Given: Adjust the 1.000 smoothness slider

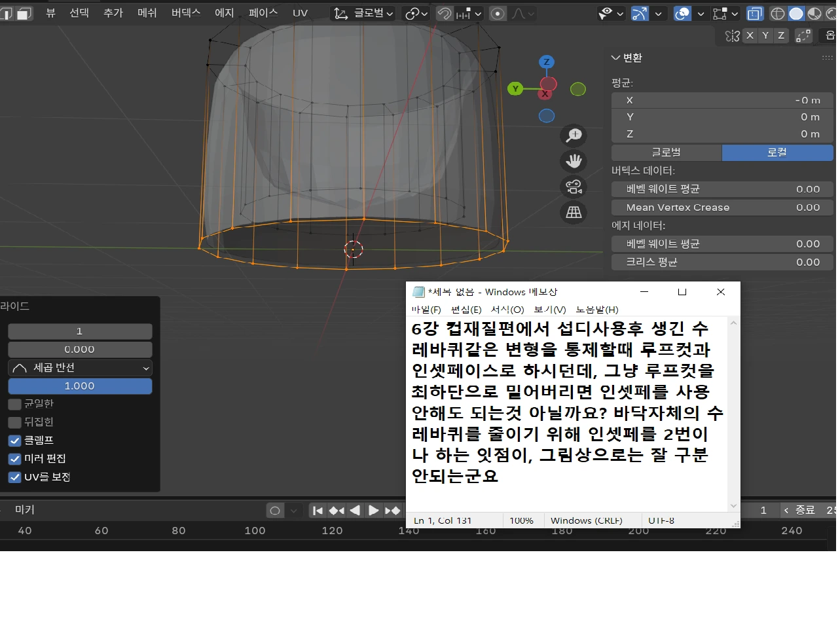Looking at the screenshot, I should [x=79, y=386].
